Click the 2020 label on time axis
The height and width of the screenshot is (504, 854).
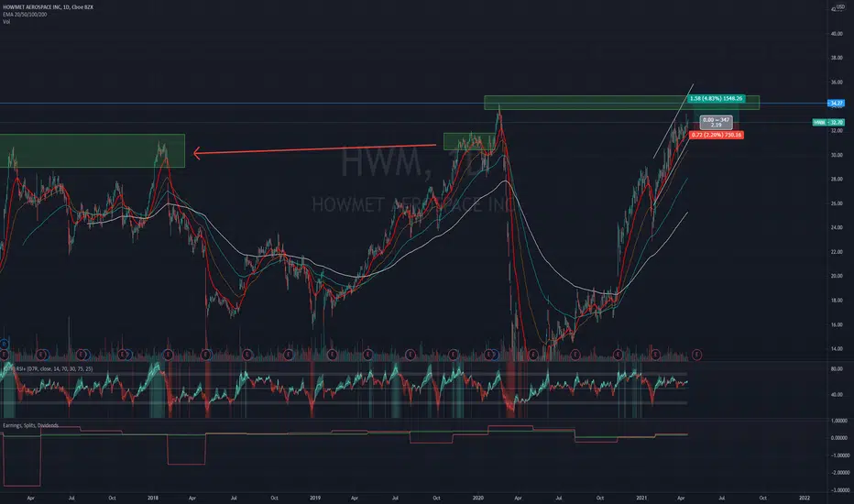tap(478, 498)
